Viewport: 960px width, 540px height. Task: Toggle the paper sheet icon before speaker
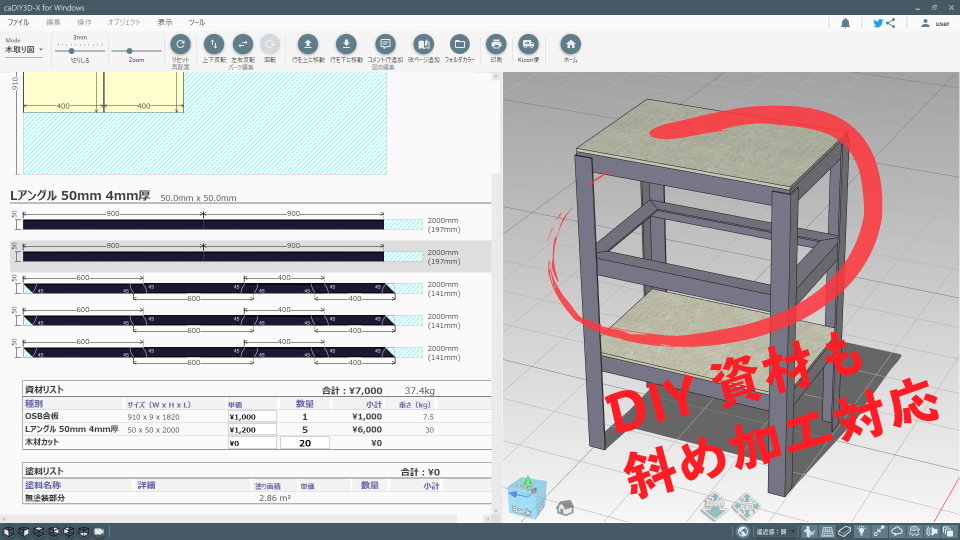[x=915, y=531]
